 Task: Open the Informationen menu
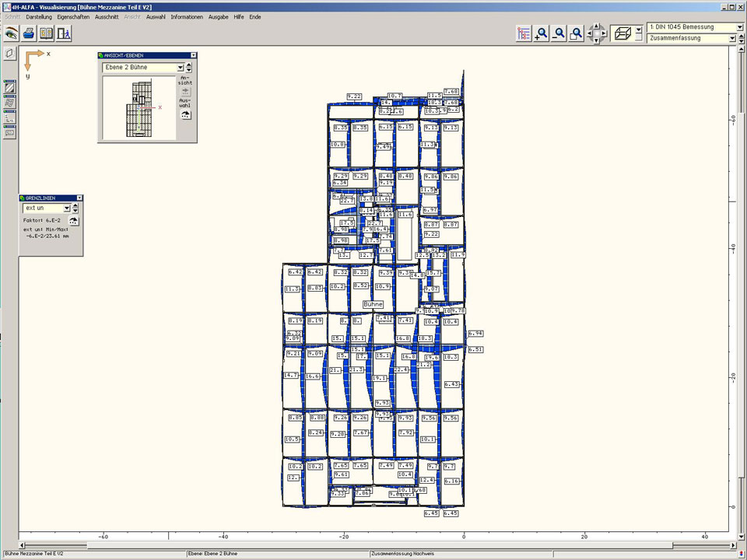[187, 16]
